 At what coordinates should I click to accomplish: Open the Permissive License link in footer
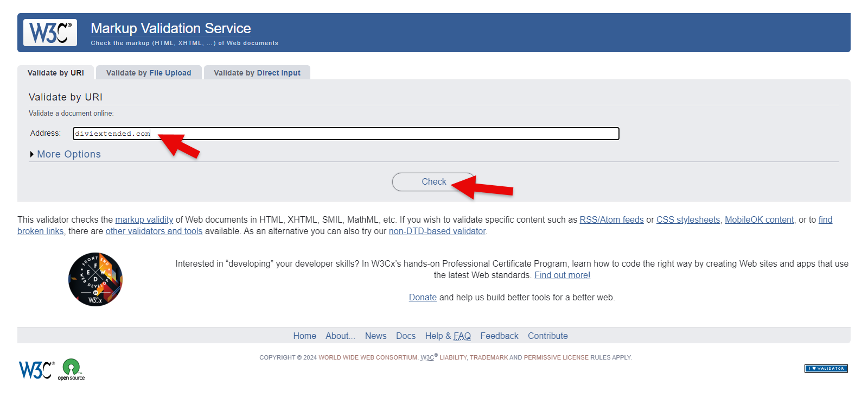click(x=556, y=357)
